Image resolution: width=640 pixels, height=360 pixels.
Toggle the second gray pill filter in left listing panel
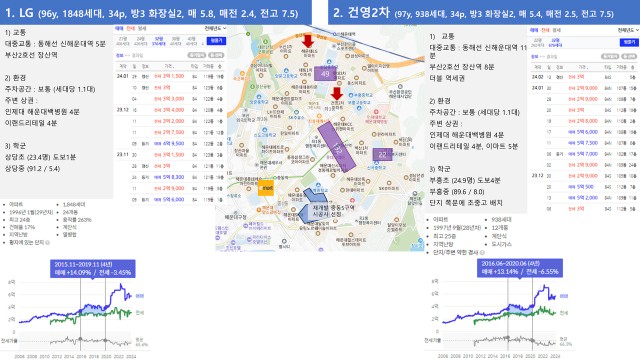pos(216,55)
